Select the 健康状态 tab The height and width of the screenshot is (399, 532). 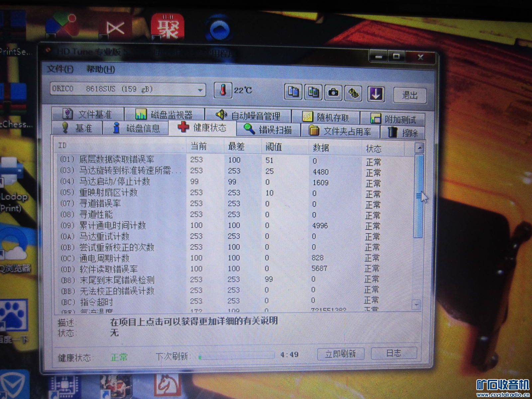click(202, 128)
